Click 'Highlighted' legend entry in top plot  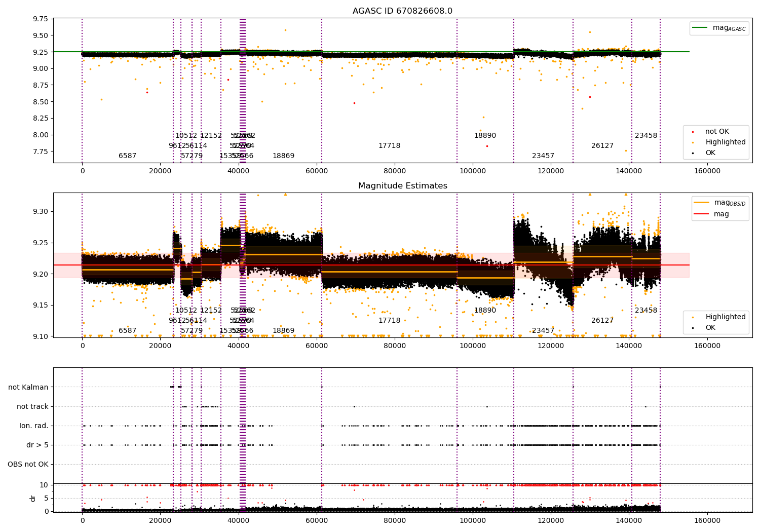tap(726, 142)
